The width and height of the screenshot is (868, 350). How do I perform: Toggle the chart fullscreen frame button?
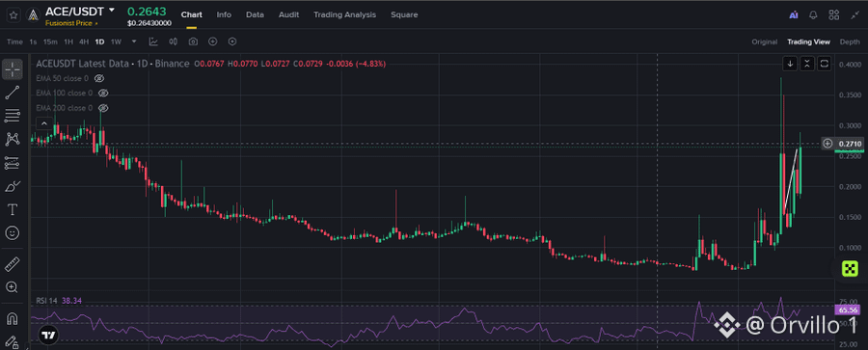click(x=825, y=64)
